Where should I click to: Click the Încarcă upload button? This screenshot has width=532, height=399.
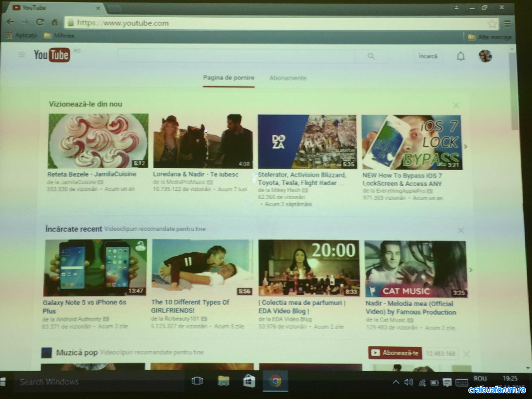(428, 56)
